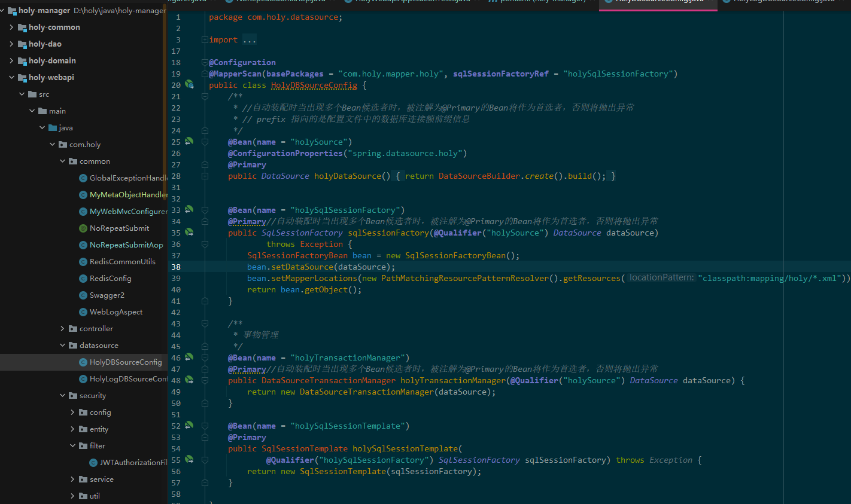The image size is (851, 504).
Task: Fold the code block at line 28 gutter marker
Action: tap(205, 176)
